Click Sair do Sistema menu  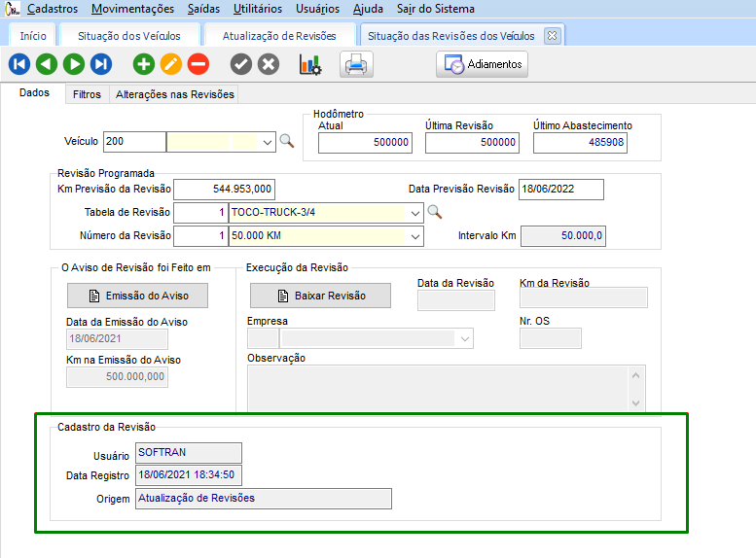coord(435,9)
